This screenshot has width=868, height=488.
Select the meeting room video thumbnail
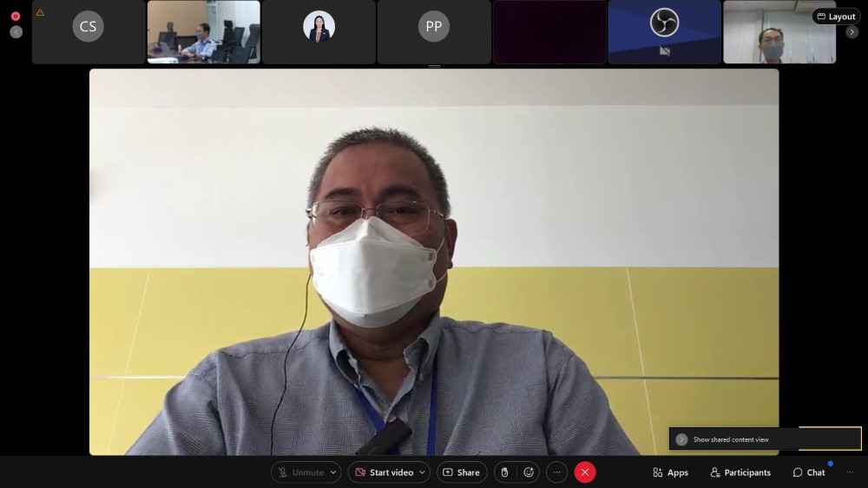click(204, 31)
